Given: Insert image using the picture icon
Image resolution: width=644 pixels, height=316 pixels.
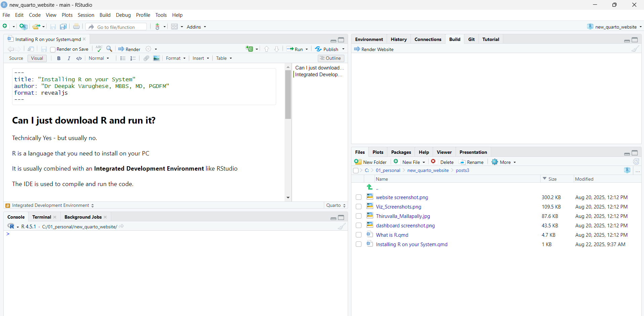Looking at the screenshot, I should [157, 58].
